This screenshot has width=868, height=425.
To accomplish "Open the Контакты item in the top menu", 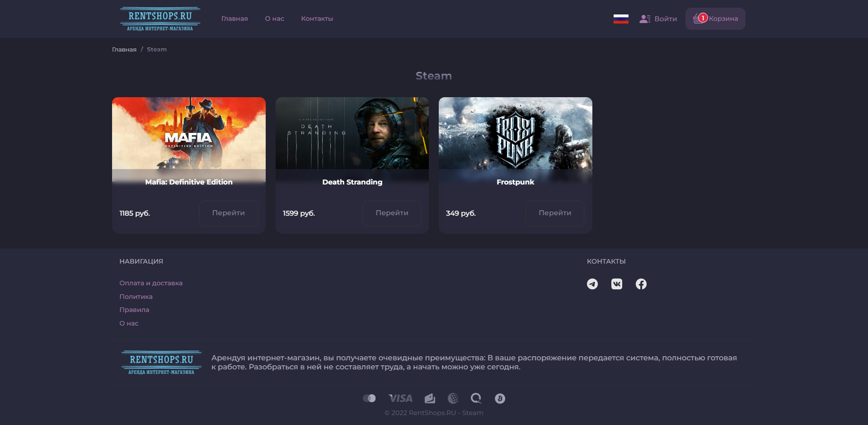I will point(317,19).
